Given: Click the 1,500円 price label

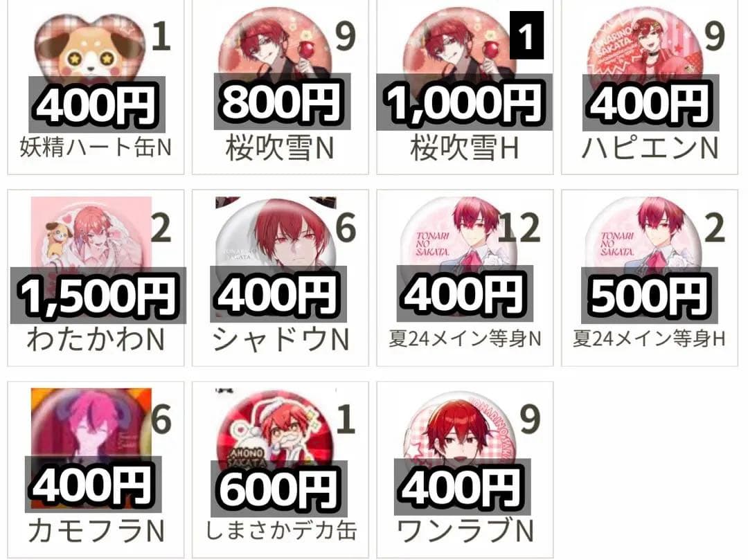Looking at the screenshot, I should point(98,296).
